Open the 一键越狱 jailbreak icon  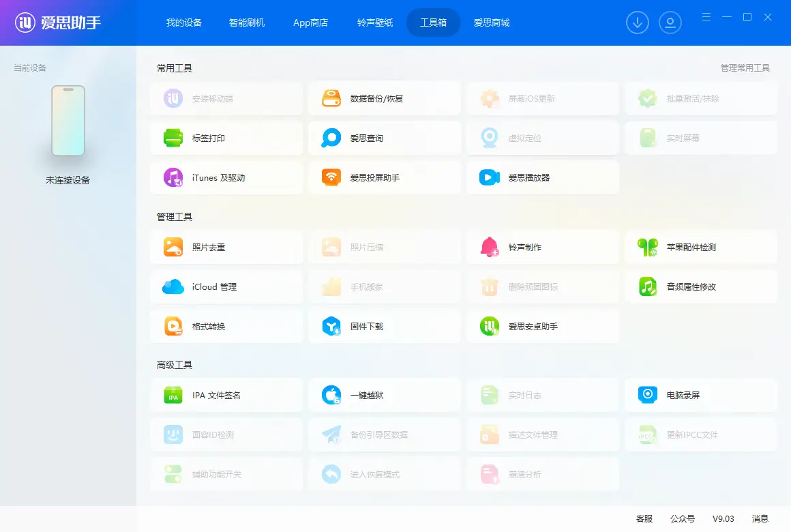click(x=331, y=396)
